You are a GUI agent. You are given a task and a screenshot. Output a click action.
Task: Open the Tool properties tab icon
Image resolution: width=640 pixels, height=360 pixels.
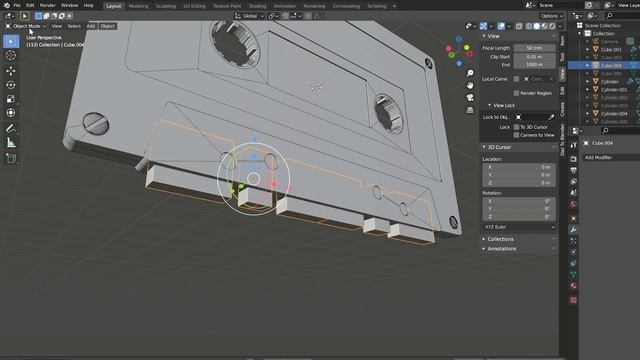coord(573,145)
